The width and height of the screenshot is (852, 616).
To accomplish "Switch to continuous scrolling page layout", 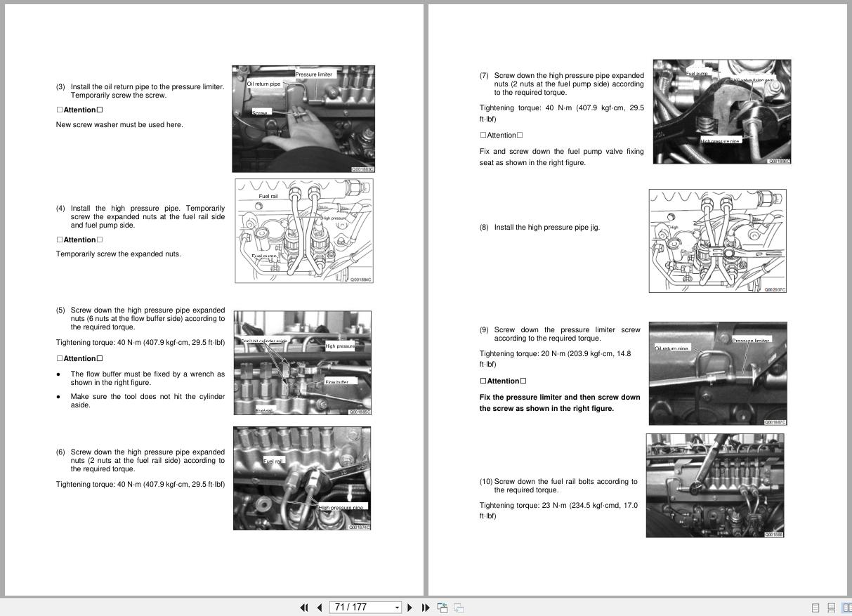I will pos(832,607).
